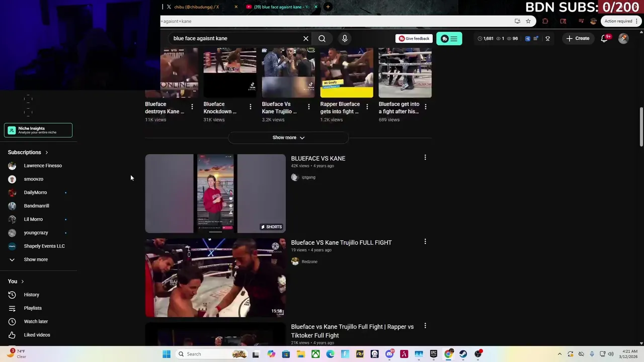
Task: Open options for Blueface Vs Kane Trujillo short
Action: [308, 107]
